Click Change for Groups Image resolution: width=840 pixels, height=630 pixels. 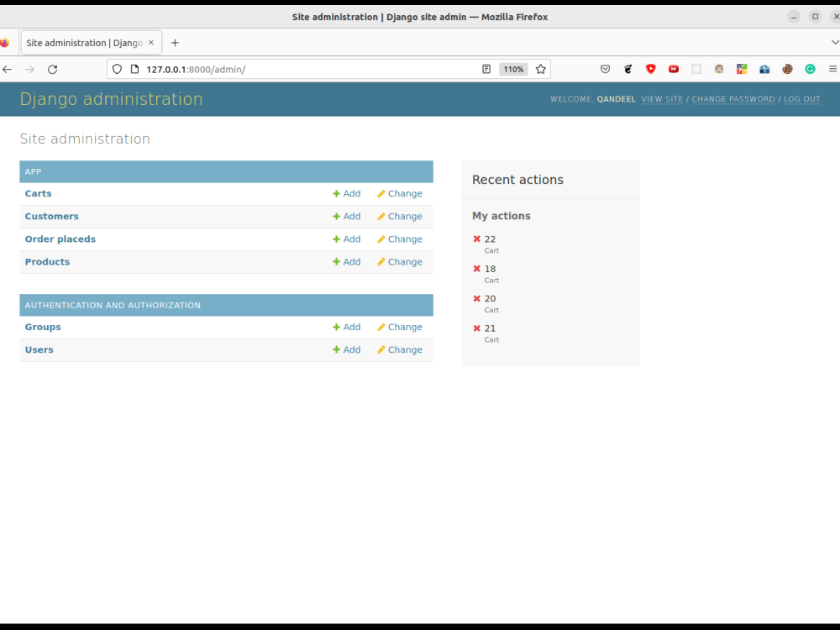(400, 327)
